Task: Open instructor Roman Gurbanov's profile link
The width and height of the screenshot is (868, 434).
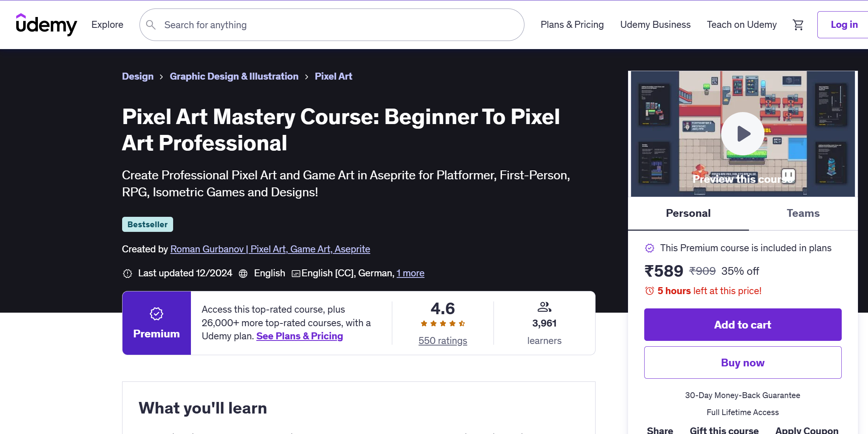Action: [x=270, y=249]
